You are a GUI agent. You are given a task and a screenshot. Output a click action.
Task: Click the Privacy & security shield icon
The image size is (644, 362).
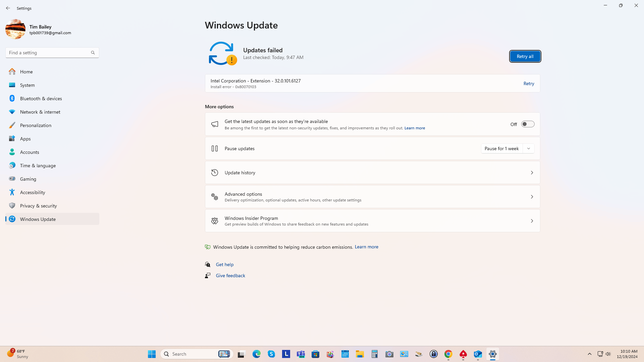pyautogui.click(x=12, y=205)
